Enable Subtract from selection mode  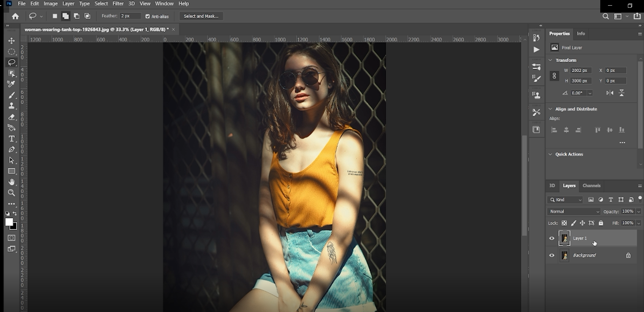[x=76, y=16]
